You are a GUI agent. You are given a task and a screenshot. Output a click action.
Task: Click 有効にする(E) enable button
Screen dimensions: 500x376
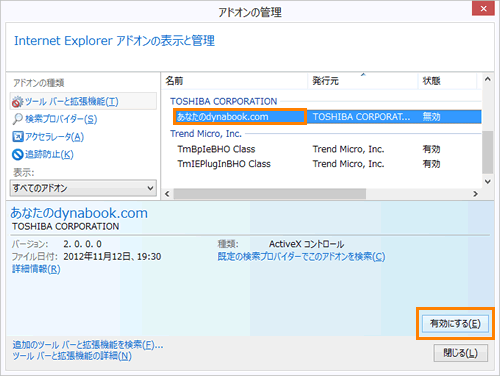point(455,324)
